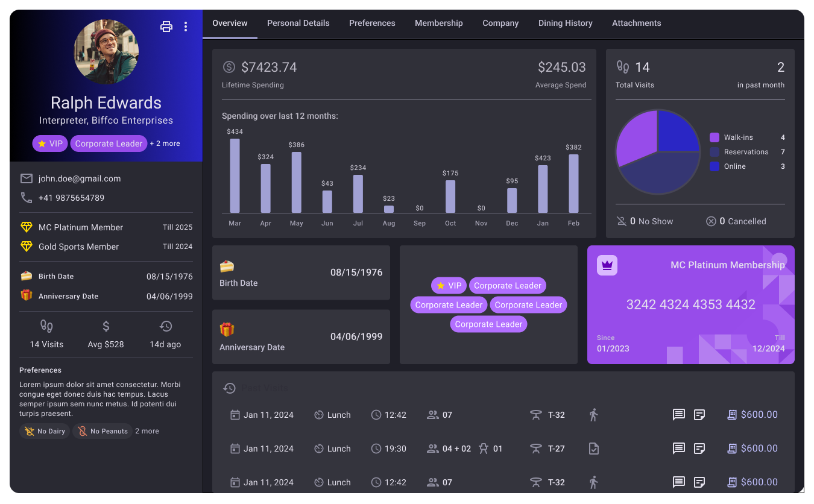This screenshot has width=814, height=504.
Task: Click Ralph Edwards profile photo
Action: (106, 52)
